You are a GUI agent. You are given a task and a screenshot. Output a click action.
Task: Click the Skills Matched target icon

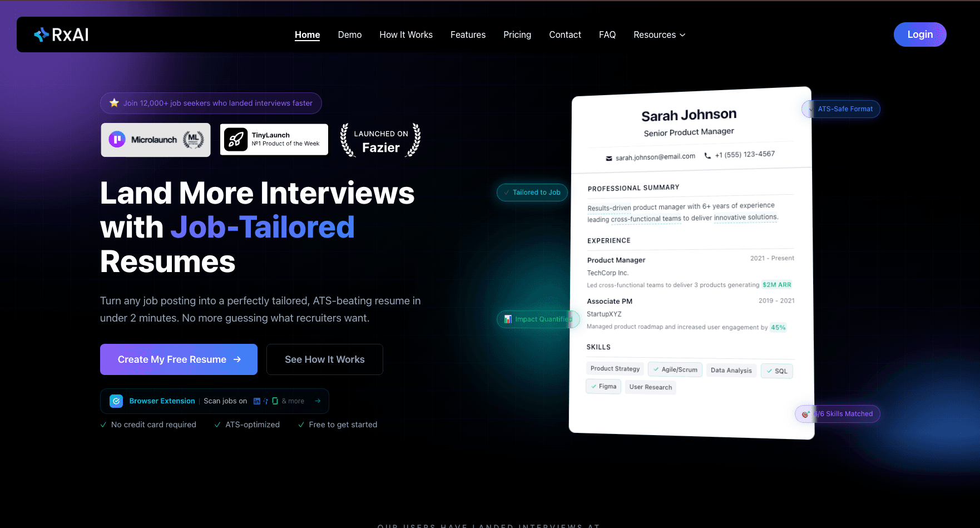(805, 414)
